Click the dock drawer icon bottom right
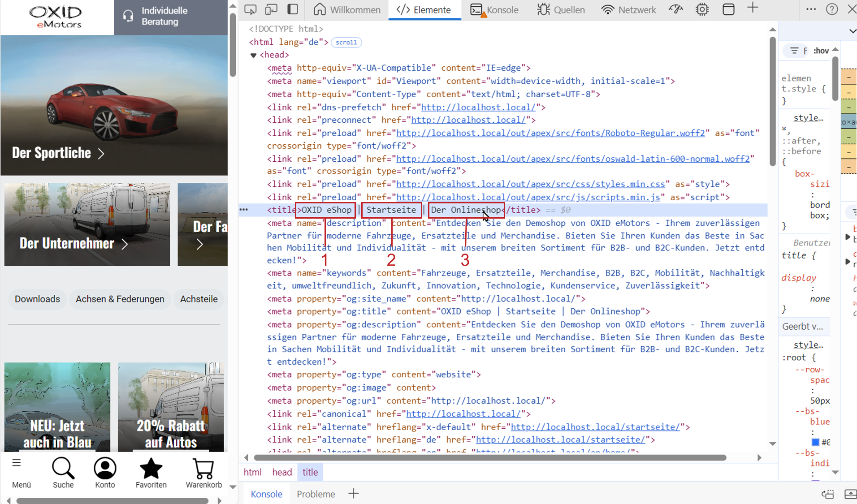Image resolution: width=857 pixels, height=504 pixels. pyautogui.click(x=827, y=494)
